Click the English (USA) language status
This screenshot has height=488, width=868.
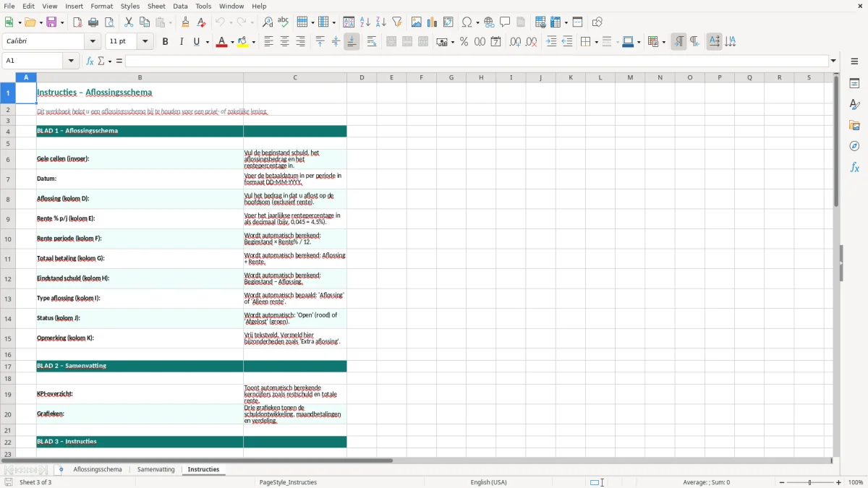tap(488, 482)
